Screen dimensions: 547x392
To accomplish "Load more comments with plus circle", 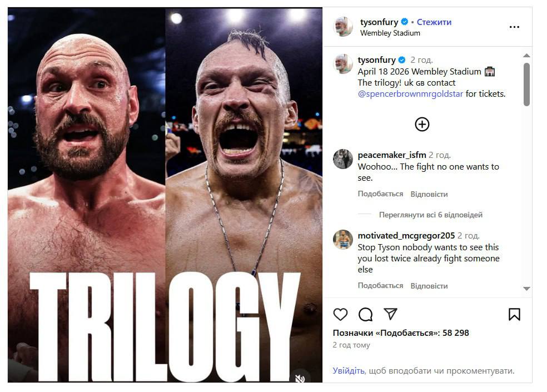I will pos(422,124).
